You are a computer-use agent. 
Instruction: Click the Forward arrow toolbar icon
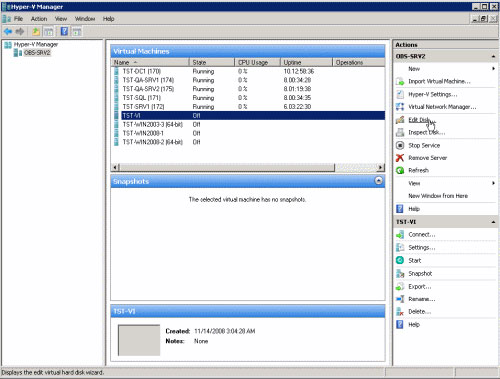pyautogui.click(x=20, y=32)
